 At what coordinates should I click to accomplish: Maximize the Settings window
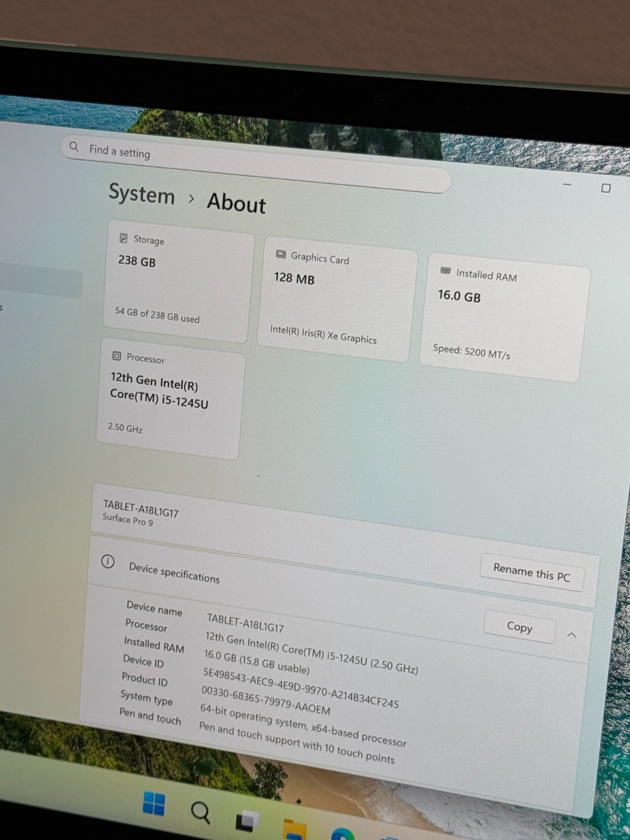click(x=606, y=188)
